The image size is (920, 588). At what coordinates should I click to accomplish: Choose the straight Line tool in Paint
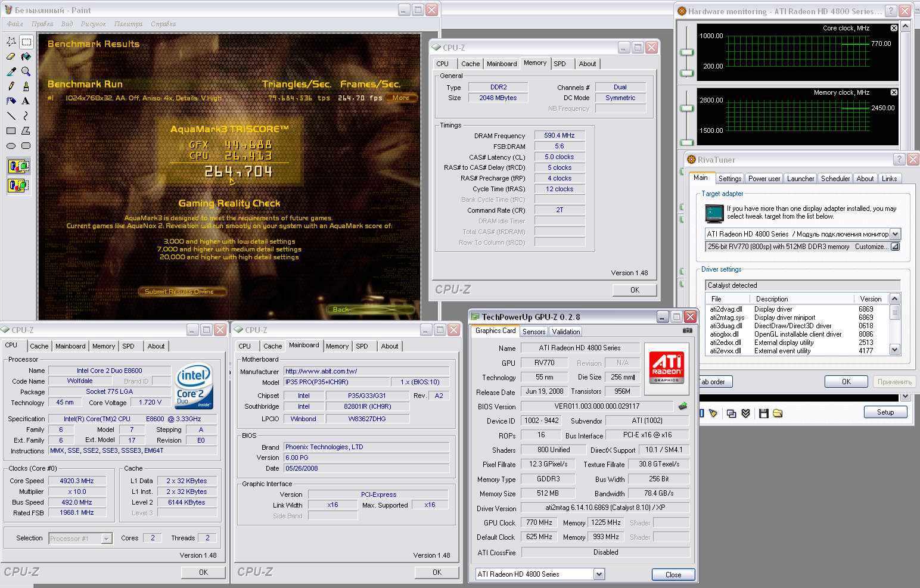click(x=11, y=116)
